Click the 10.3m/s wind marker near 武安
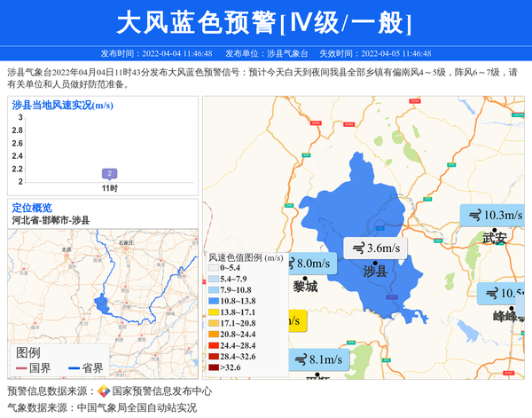Viewport: 532px width, 418px height. click(x=492, y=215)
